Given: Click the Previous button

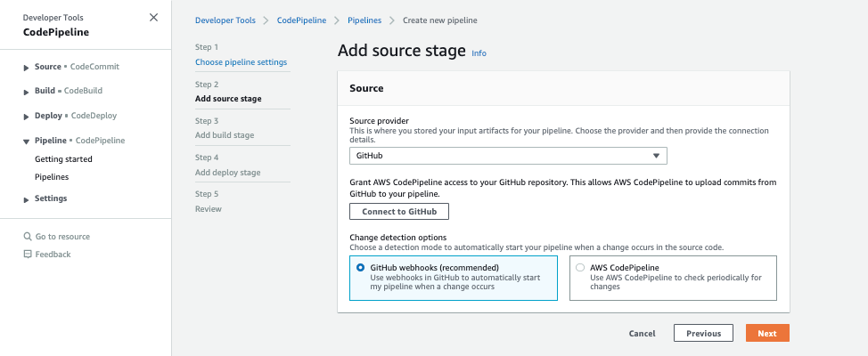Looking at the screenshot, I should click(703, 333).
